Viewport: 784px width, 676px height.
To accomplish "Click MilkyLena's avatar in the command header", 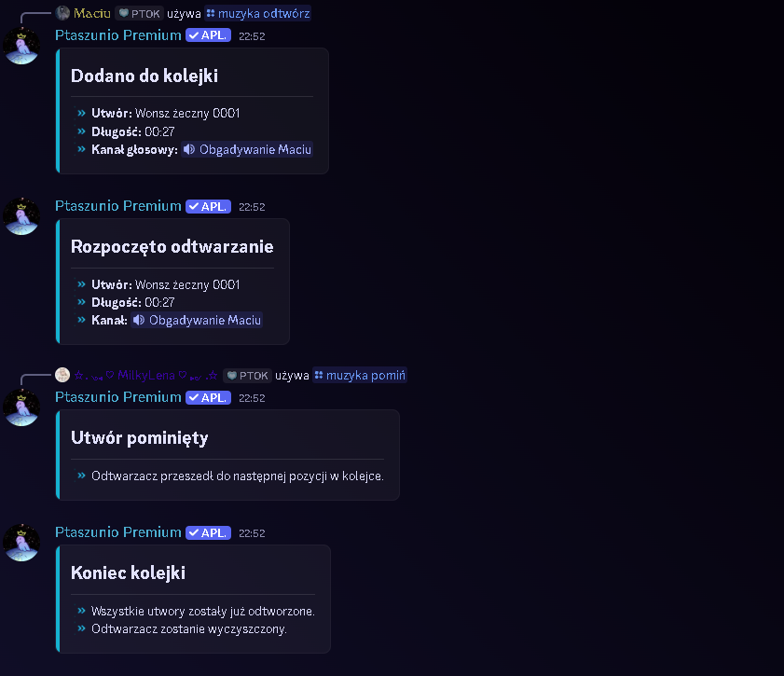I will (x=62, y=374).
